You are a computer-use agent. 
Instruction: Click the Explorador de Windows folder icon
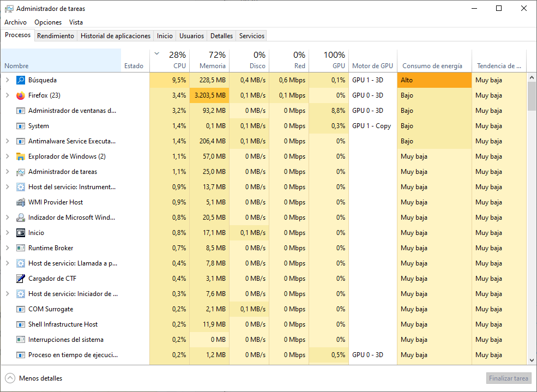coord(21,156)
